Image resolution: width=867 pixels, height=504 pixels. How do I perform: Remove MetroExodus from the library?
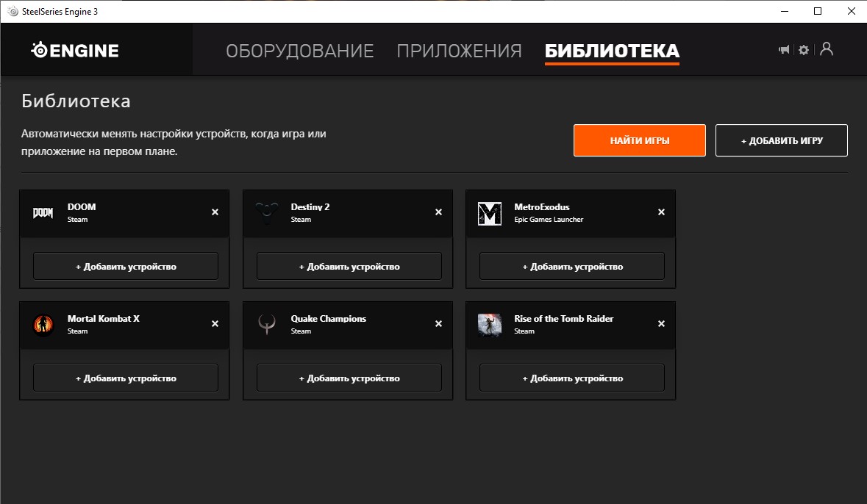(661, 212)
